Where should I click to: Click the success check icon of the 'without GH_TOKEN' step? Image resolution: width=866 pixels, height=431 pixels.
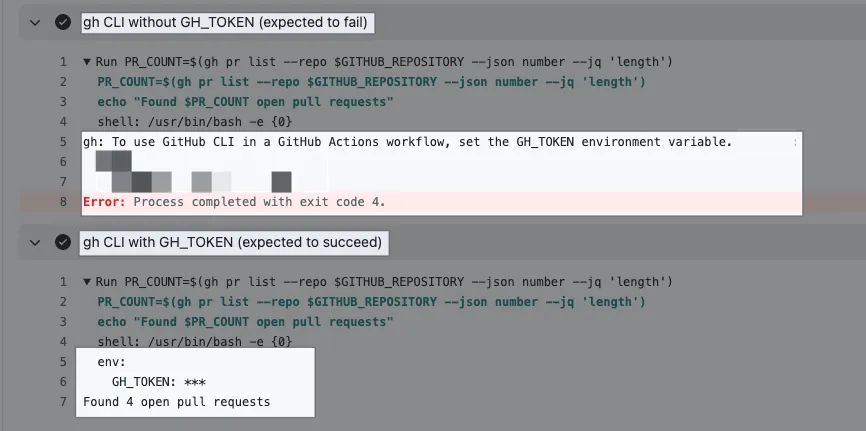[63, 22]
